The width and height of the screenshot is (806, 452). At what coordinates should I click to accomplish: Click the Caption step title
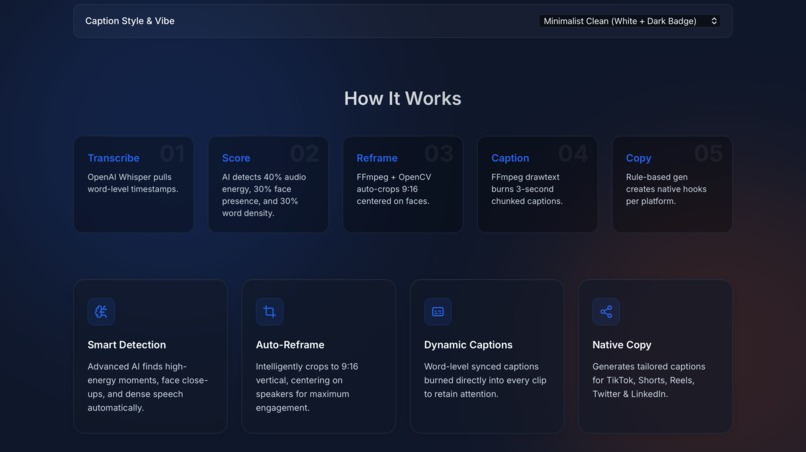click(510, 158)
